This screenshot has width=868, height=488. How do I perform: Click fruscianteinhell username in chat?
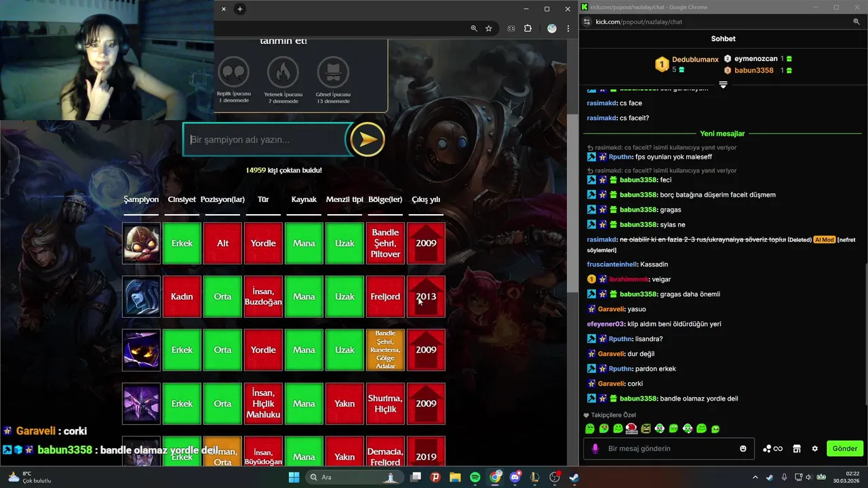(612, 264)
